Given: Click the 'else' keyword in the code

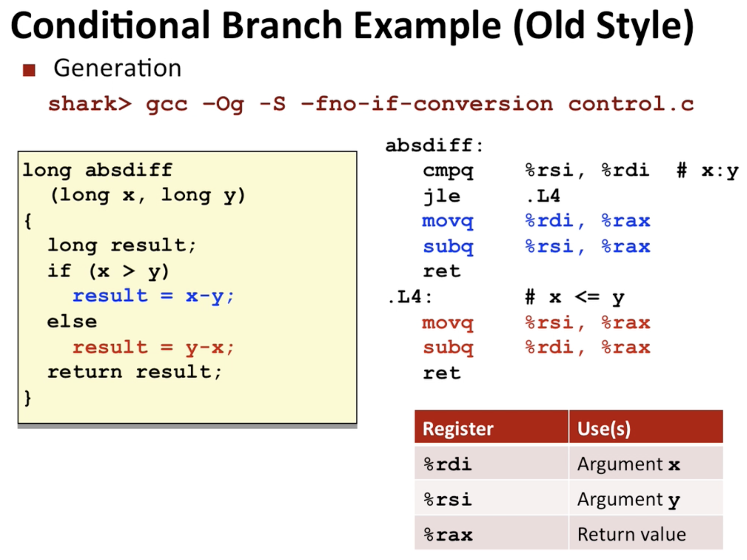Looking at the screenshot, I should [x=72, y=322].
